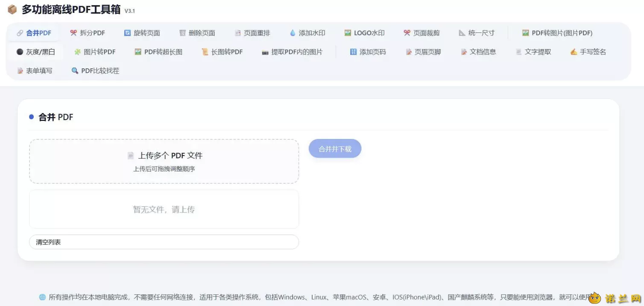Viewport: 644px width, 306px height.
Task: Click the V3.1 version label
Action: [x=130, y=11]
